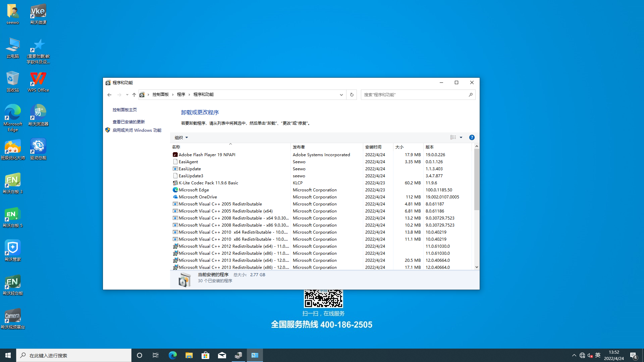Select the 回收站 recycle bin icon
Screen dimensions: 644x362
pyautogui.click(x=13, y=82)
